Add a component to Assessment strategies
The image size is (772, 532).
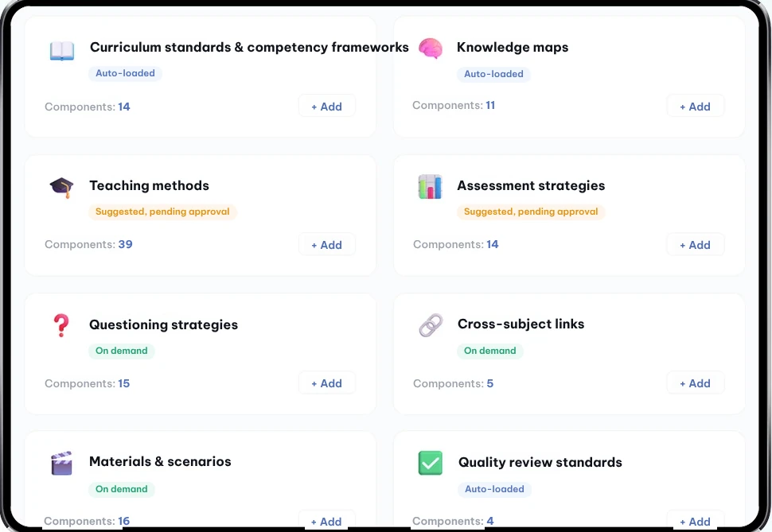[x=695, y=245]
